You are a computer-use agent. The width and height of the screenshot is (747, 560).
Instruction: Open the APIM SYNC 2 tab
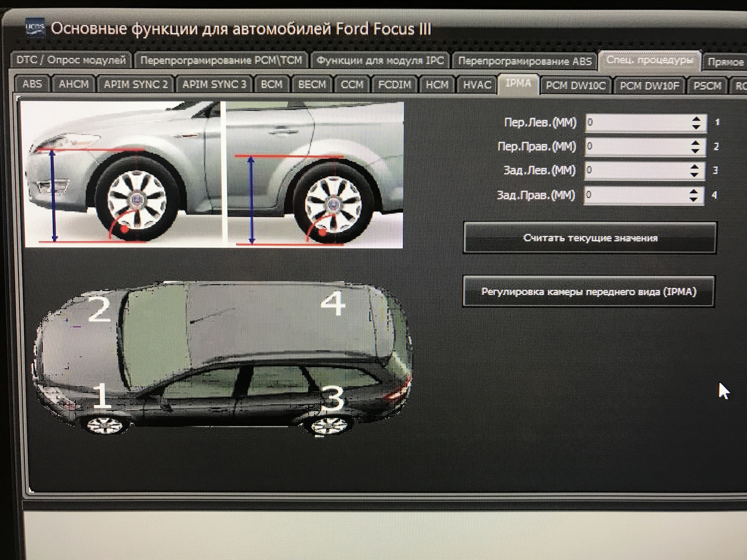(136, 84)
